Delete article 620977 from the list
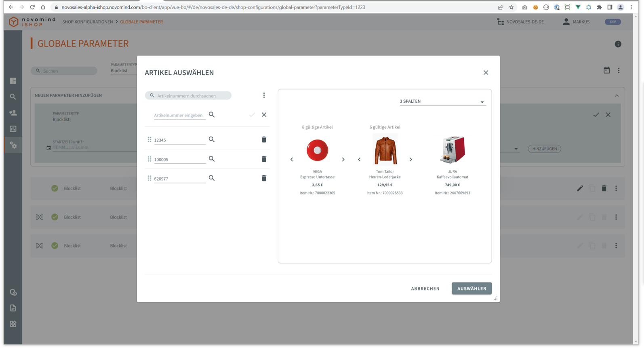The width and height of the screenshot is (644, 348). pyautogui.click(x=264, y=178)
